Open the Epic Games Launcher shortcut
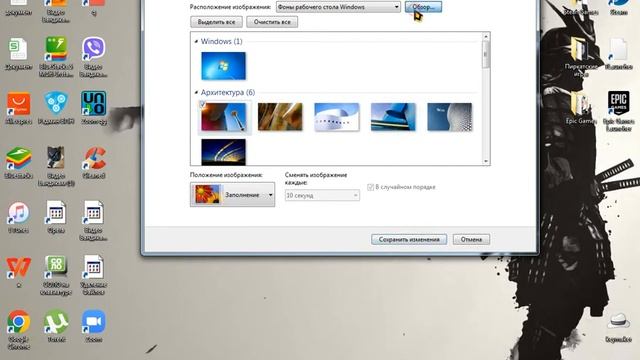The width and height of the screenshot is (640, 360). pyautogui.click(x=618, y=103)
